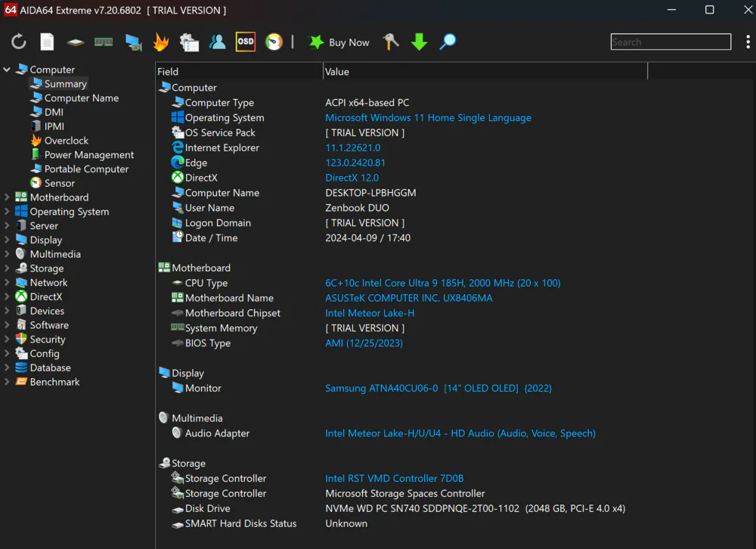This screenshot has height=549, width=756.
Task: Expand the Storage tree node
Action: [7, 268]
